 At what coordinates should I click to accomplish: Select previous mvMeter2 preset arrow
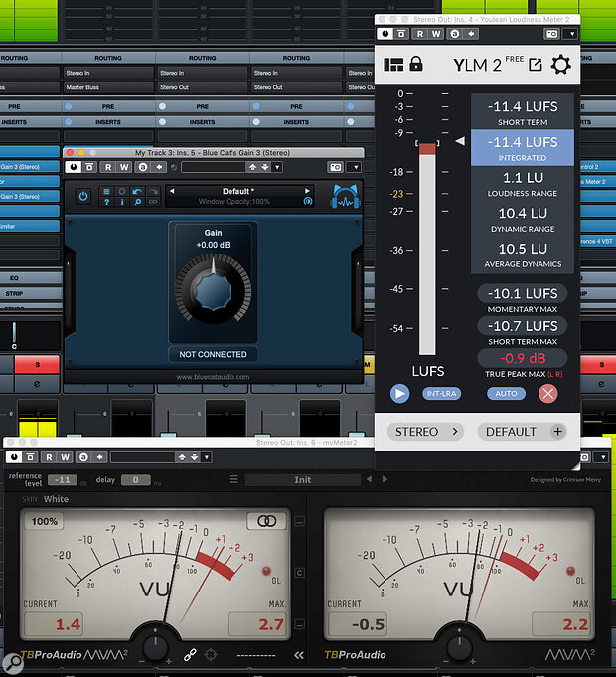tap(369, 479)
